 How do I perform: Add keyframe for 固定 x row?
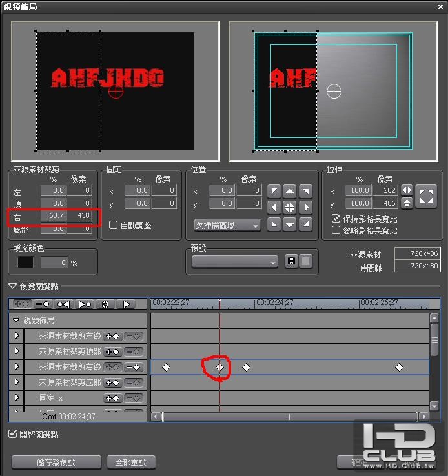[113, 398]
